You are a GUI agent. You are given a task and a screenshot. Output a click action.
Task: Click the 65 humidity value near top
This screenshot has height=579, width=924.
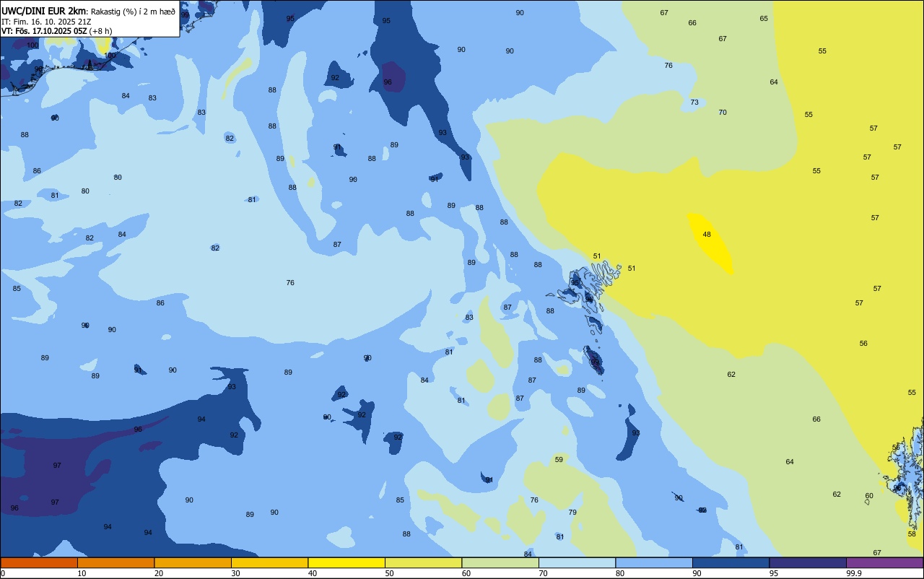(764, 19)
